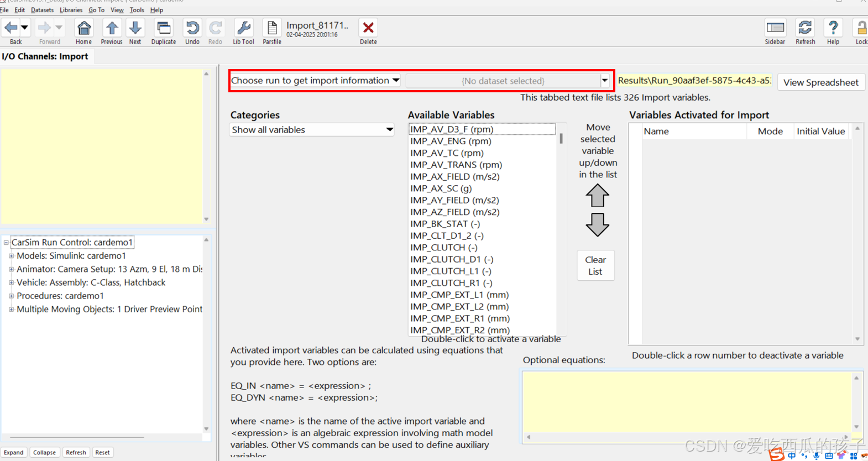Image resolution: width=868 pixels, height=461 pixels.
Task: Duplicate the current dataset
Action: (164, 28)
